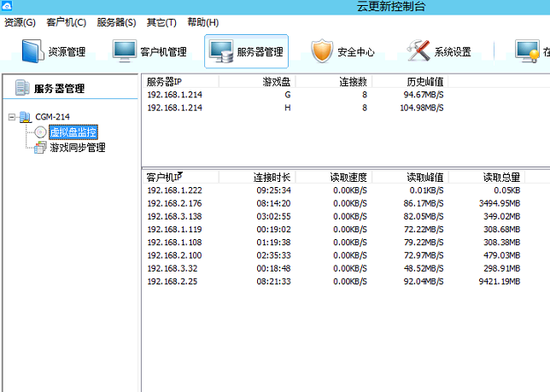The width and height of the screenshot is (550, 392).
Task: Click read peak 92.04MB/S
Action: click(424, 281)
